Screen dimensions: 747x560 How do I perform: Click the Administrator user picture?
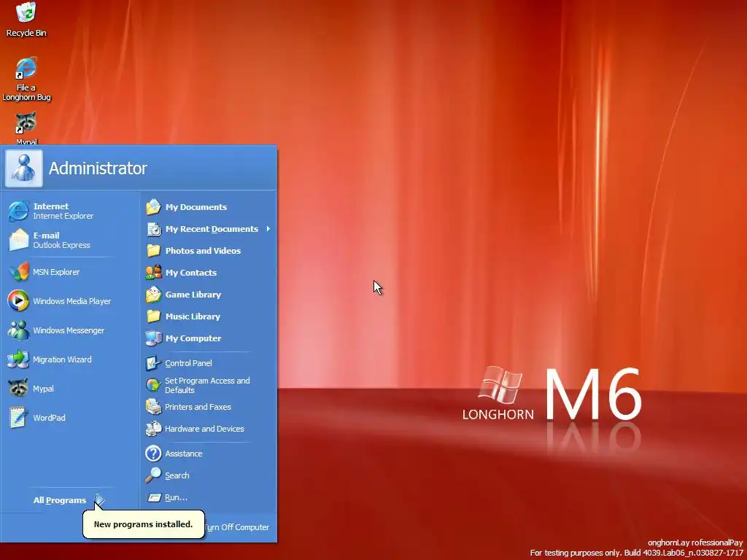[24, 168]
